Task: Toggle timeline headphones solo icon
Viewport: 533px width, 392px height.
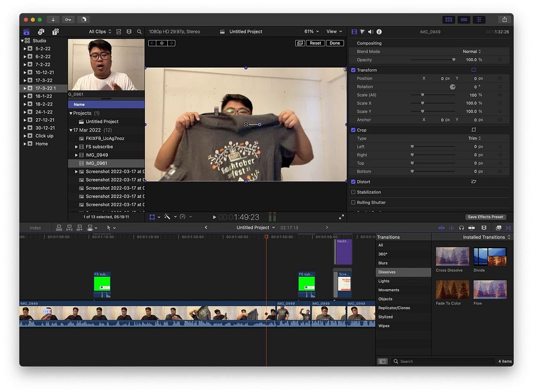Action: coord(461,228)
